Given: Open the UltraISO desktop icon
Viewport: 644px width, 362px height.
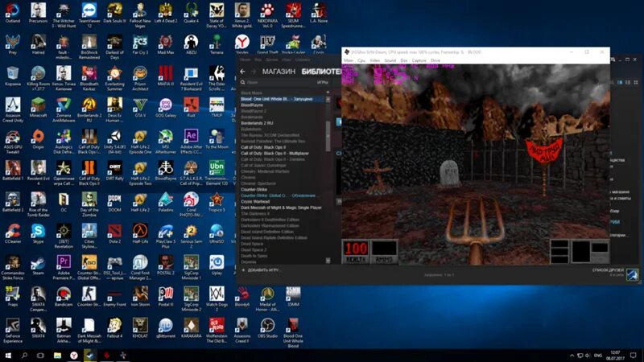Looking at the screenshot, I should tap(217, 234).
